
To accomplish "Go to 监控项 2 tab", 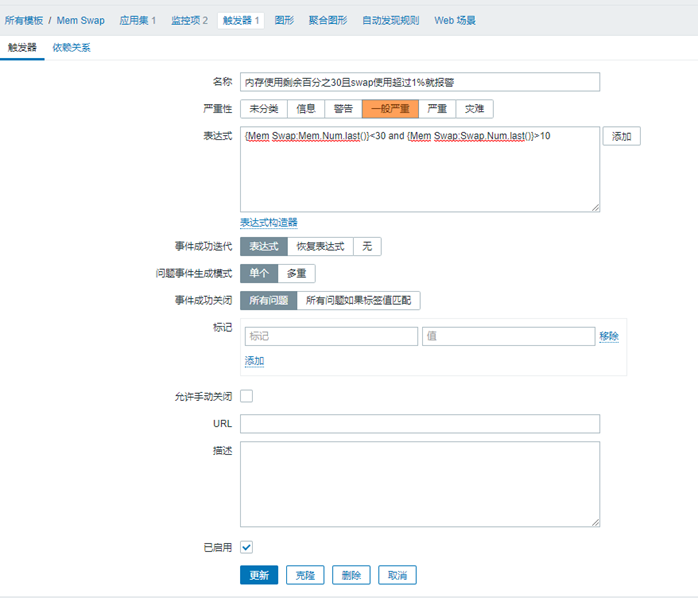I will pyautogui.click(x=190, y=20).
